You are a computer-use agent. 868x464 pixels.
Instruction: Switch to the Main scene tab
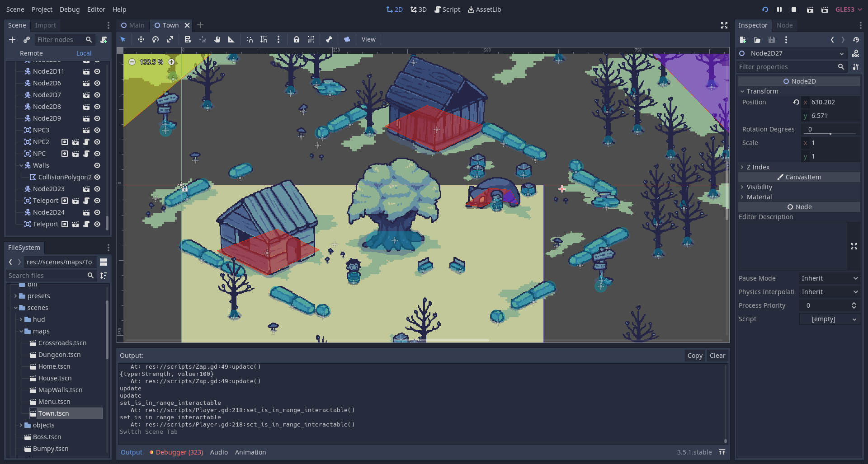click(x=133, y=25)
